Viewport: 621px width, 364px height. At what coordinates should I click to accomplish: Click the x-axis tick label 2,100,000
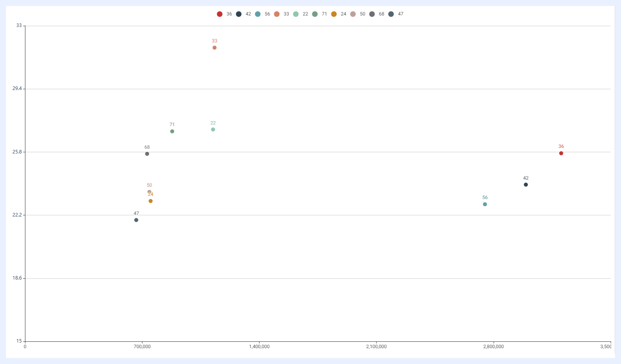click(376, 347)
